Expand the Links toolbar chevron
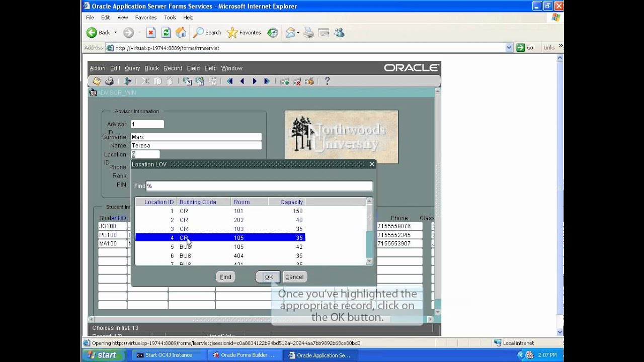644x362 pixels. [x=561, y=47]
